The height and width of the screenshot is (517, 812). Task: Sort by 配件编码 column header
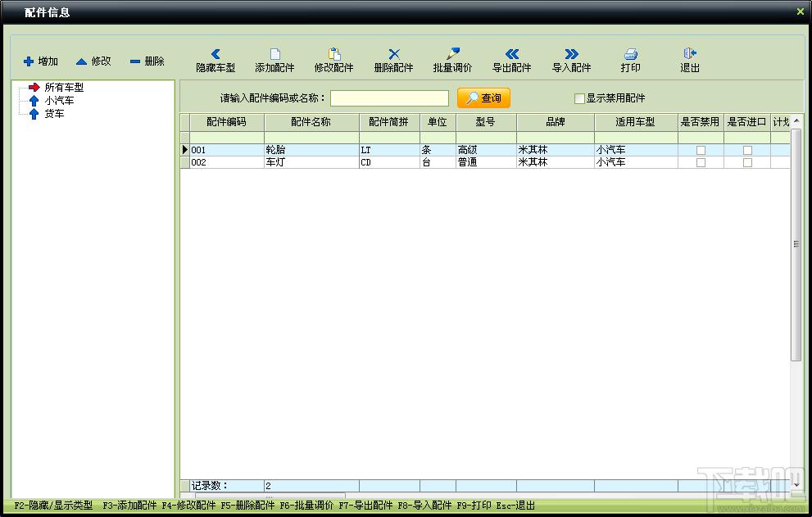(227, 122)
